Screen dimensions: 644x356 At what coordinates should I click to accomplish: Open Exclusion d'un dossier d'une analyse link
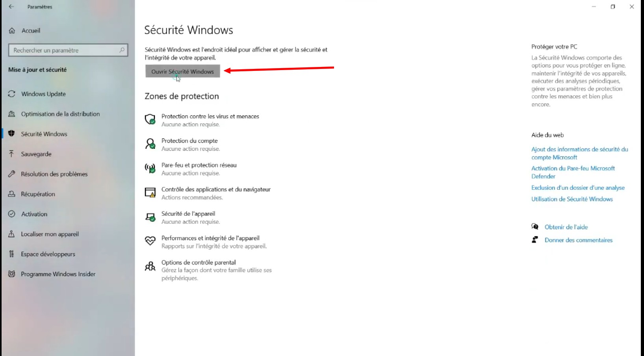pyautogui.click(x=578, y=188)
